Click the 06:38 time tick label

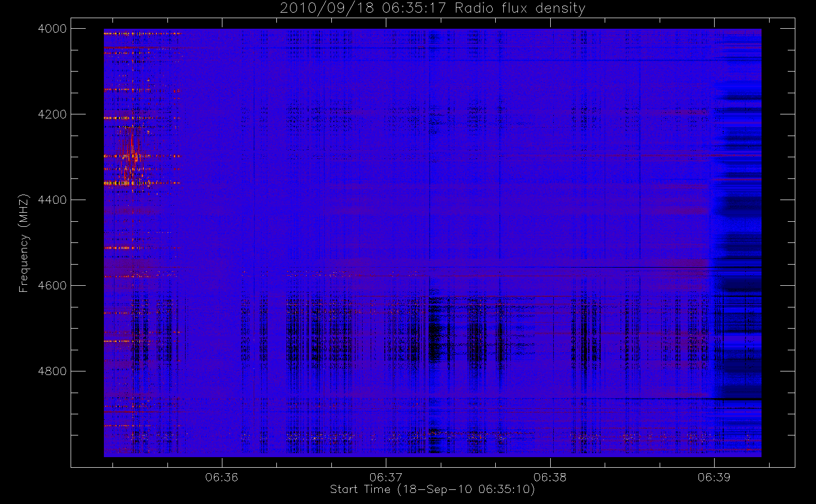pos(550,477)
